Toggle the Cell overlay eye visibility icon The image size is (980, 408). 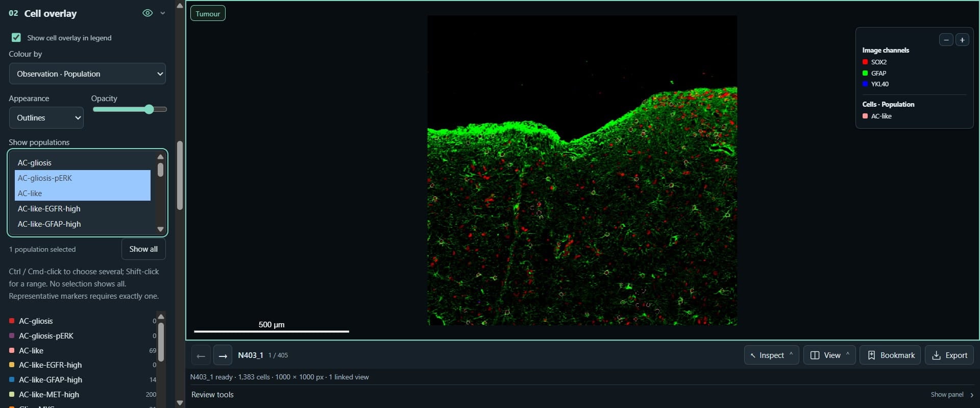point(148,13)
